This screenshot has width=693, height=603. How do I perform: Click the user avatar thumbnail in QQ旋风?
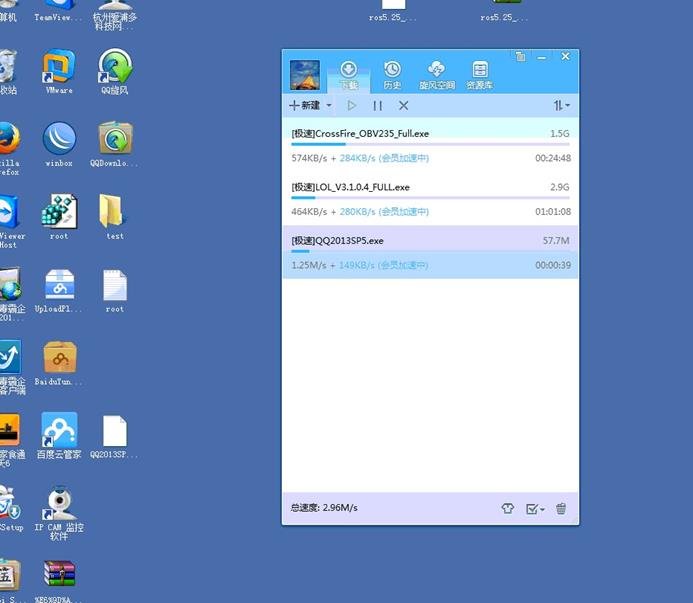(x=305, y=75)
